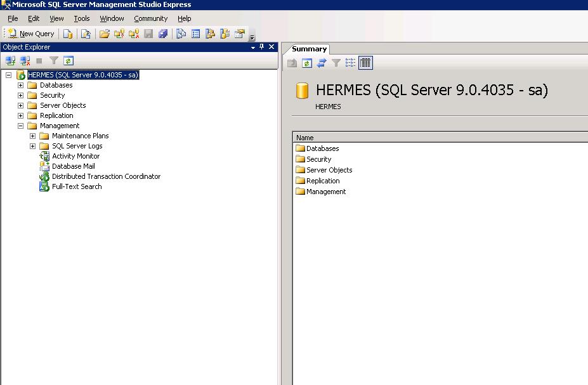Switch to the Summary tab
Image resolution: width=588 pixels, height=385 pixels.
(x=309, y=48)
